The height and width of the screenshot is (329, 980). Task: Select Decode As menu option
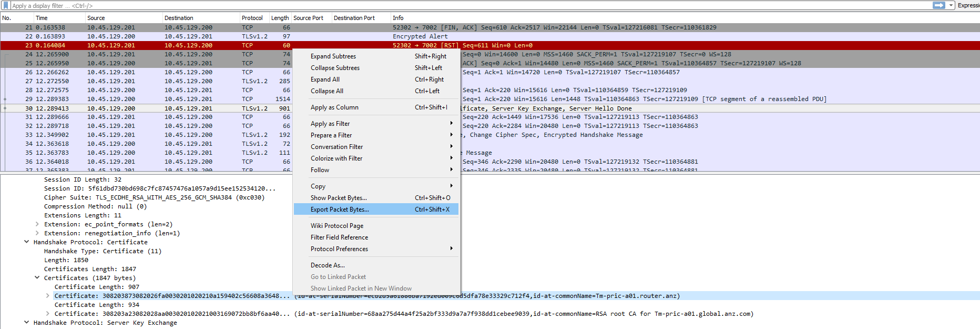tap(328, 265)
